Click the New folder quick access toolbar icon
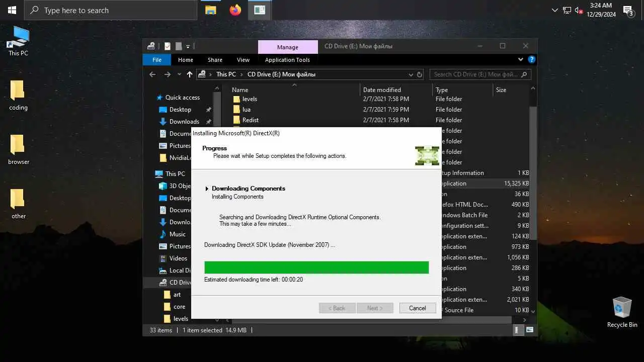Viewport: 644px width, 362px height. 178,46
